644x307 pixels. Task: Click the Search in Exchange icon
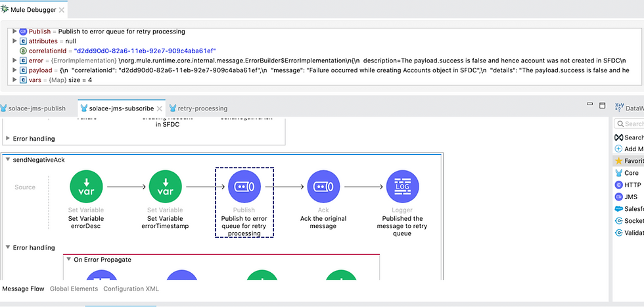[x=618, y=137]
